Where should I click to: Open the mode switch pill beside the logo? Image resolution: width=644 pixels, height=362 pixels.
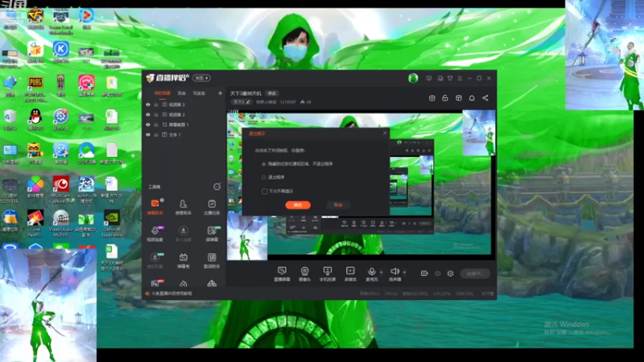[202, 78]
